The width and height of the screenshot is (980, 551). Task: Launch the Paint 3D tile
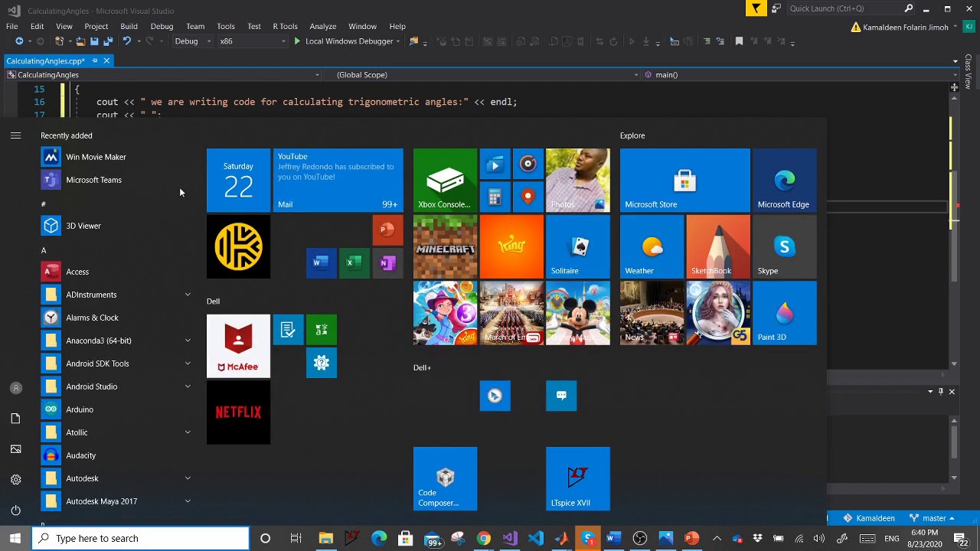coord(785,313)
